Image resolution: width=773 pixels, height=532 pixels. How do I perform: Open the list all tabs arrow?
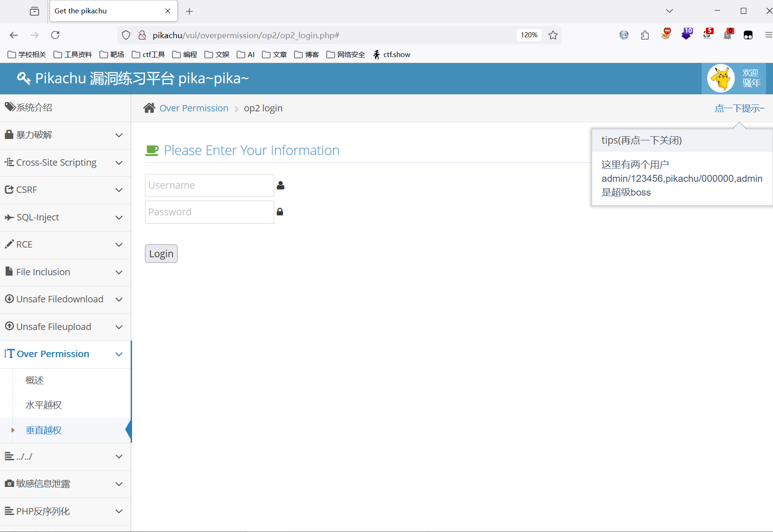click(x=669, y=11)
